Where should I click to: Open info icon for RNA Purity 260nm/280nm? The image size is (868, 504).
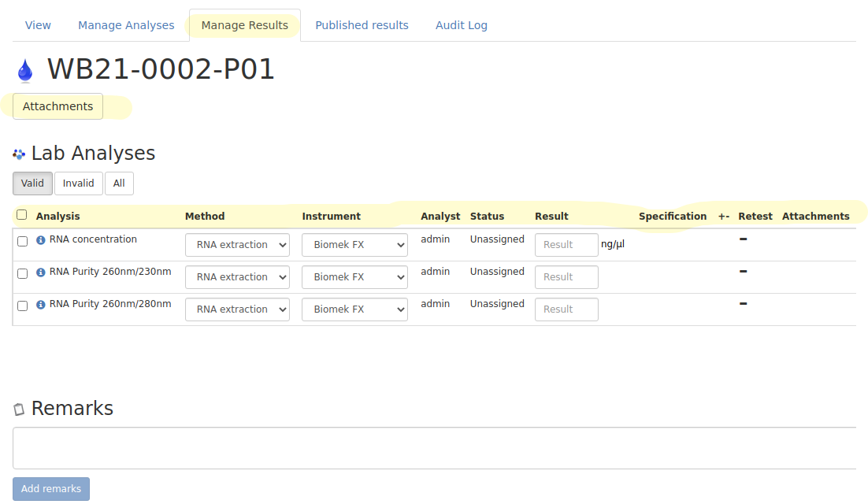pyautogui.click(x=40, y=303)
